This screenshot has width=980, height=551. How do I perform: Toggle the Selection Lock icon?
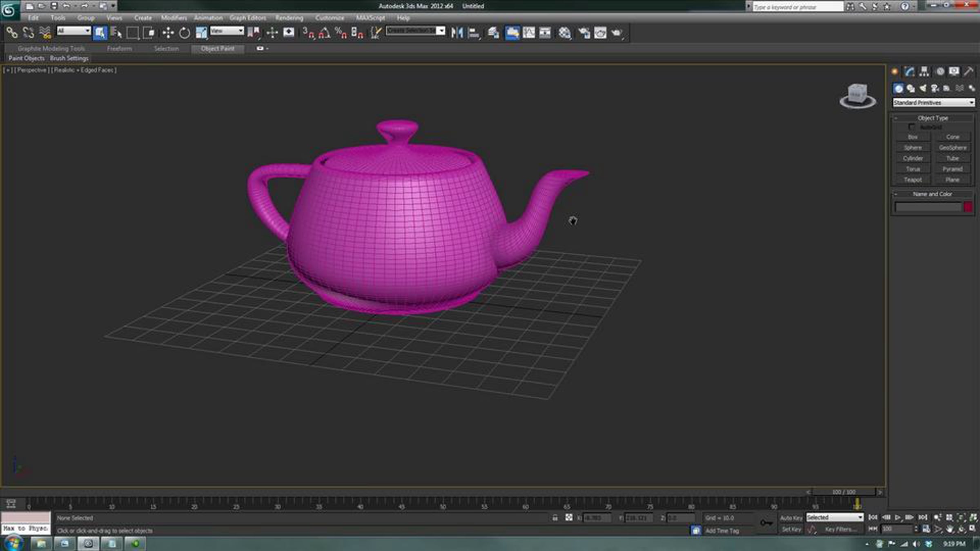coord(555,518)
